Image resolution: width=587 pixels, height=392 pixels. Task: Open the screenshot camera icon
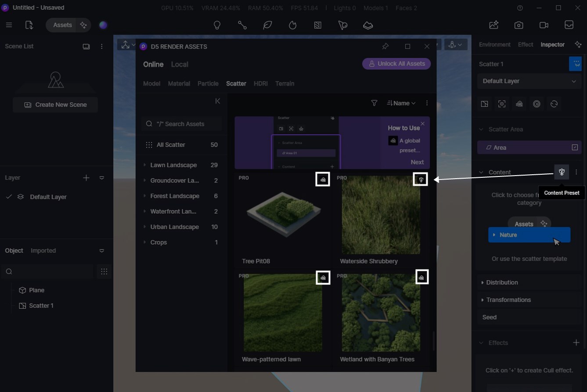[519, 25]
